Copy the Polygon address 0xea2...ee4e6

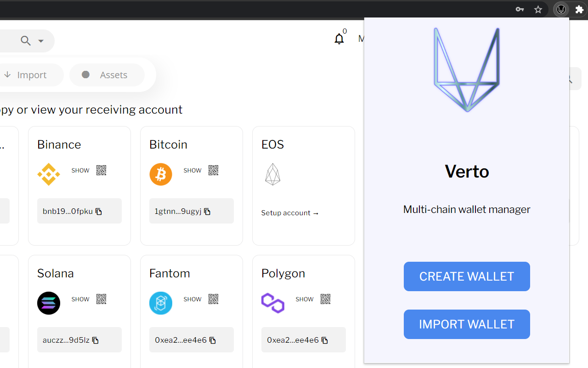[x=325, y=340]
